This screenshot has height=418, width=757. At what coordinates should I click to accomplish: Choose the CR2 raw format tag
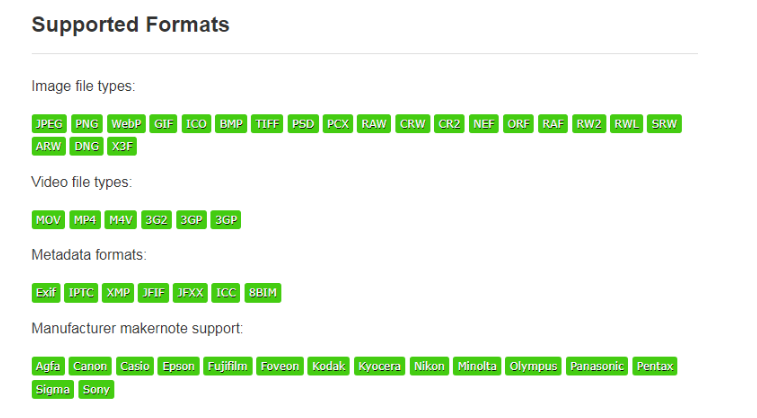(x=448, y=124)
